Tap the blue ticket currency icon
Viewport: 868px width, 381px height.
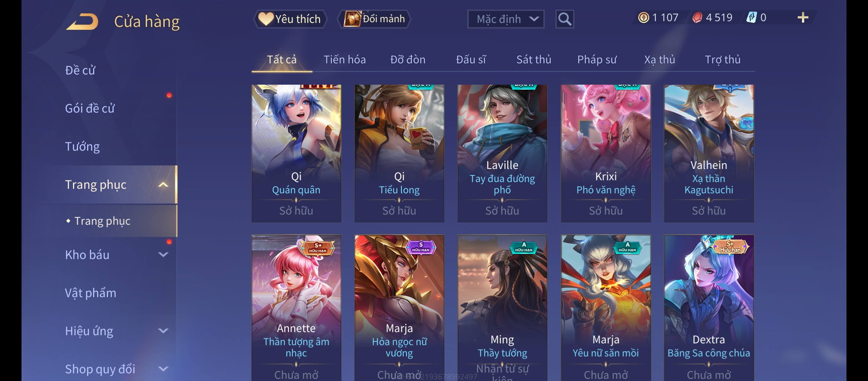click(x=752, y=18)
